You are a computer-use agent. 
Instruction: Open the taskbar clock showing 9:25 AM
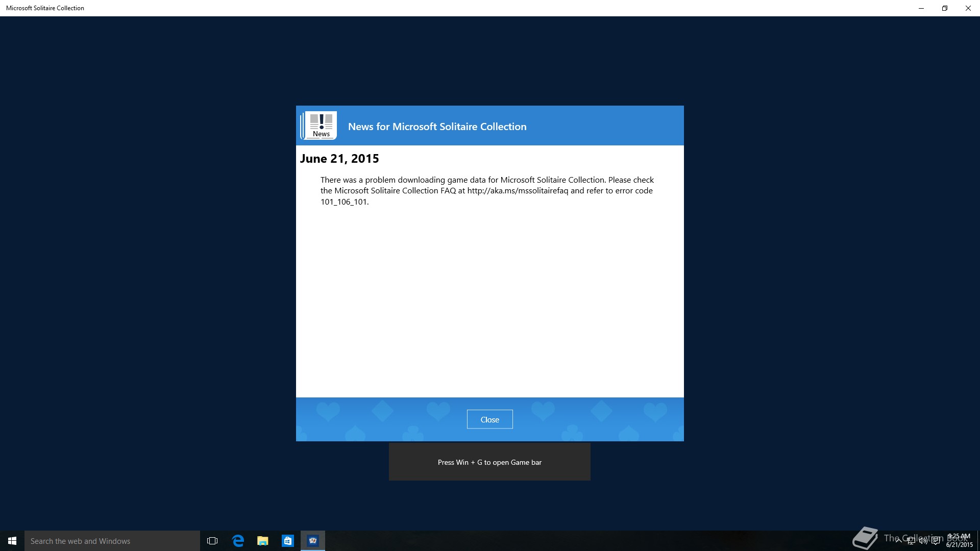(x=960, y=541)
